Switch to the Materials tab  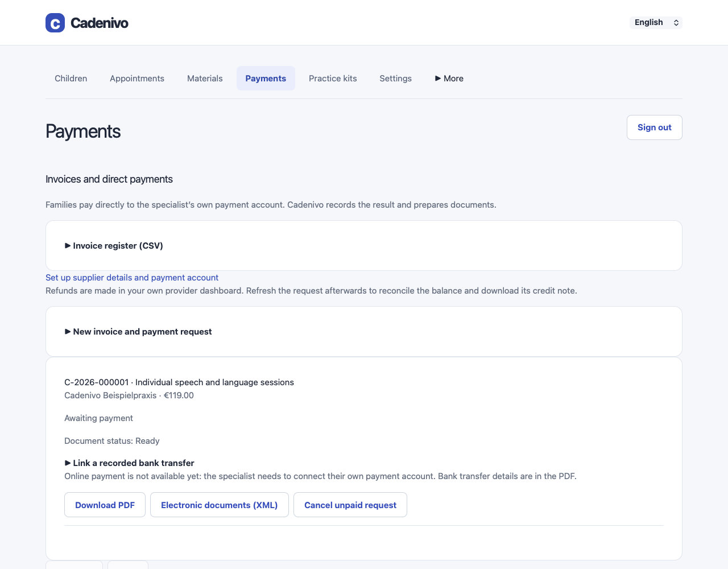pyautogui.click(x=205, y=79)
